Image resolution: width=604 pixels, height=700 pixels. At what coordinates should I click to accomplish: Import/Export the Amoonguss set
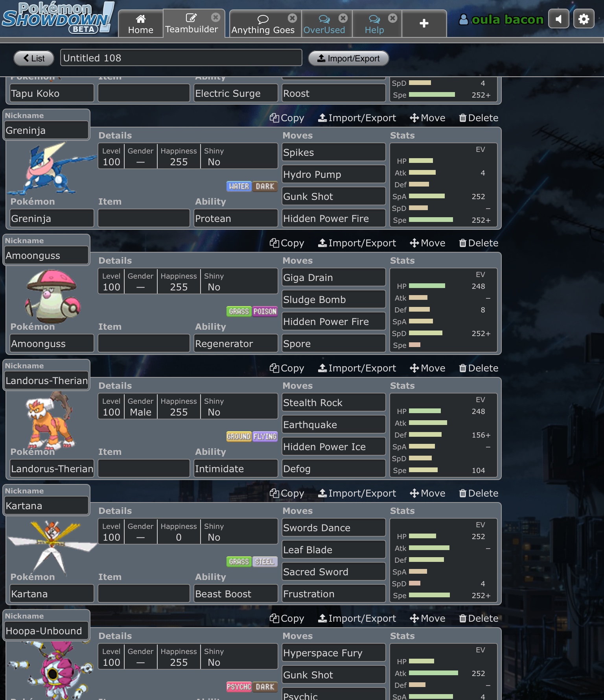coord(357,243)
